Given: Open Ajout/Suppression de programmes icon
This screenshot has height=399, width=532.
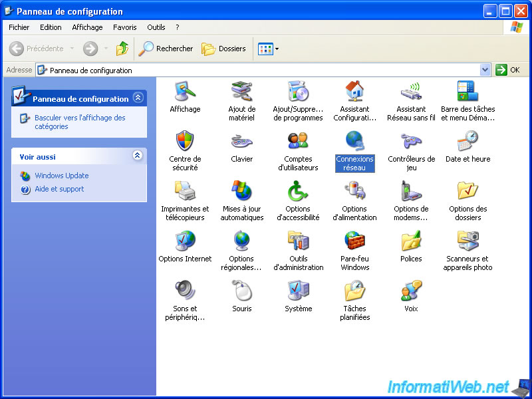Looking at the screenshot, I should (x=298, y=92).
